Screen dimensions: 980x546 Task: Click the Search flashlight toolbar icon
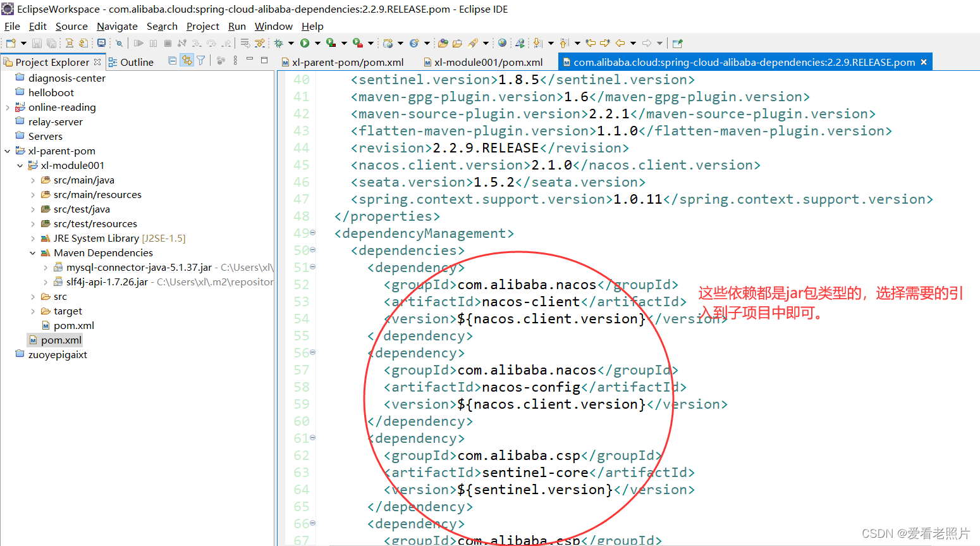tap(473, 43)
